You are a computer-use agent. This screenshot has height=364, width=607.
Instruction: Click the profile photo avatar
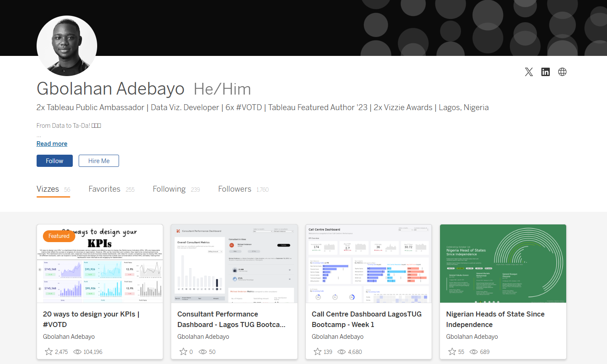coord(67,46)
